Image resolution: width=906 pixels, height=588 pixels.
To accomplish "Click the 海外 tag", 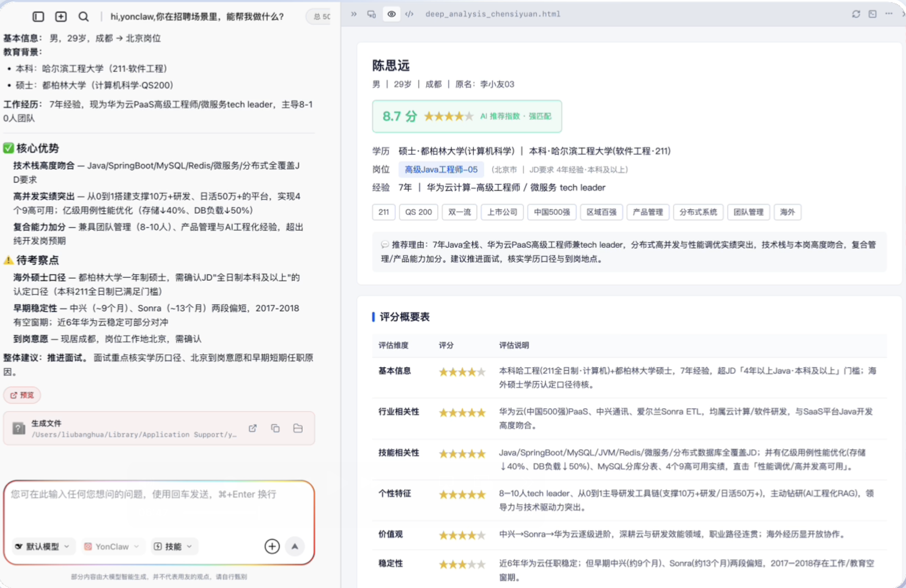I will [x=787, y=212].
